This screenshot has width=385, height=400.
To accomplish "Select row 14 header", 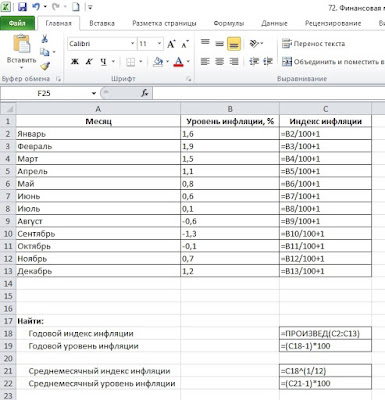I will pyautogui.click(x=8, y=283).
